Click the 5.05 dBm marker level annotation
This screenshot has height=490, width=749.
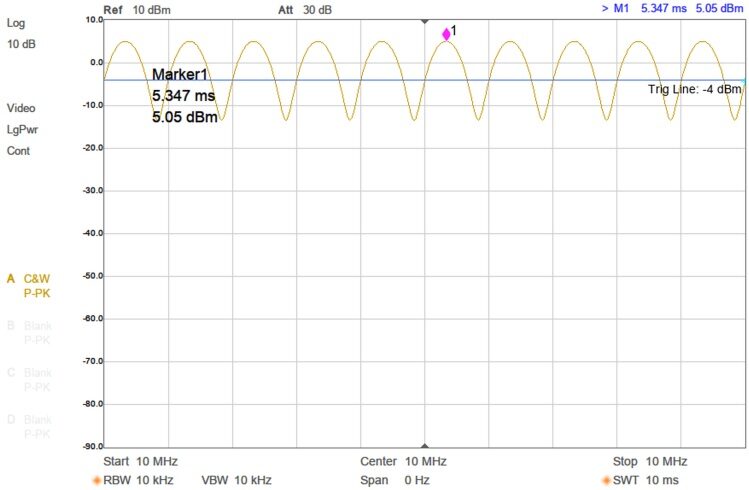pos(185,117)
